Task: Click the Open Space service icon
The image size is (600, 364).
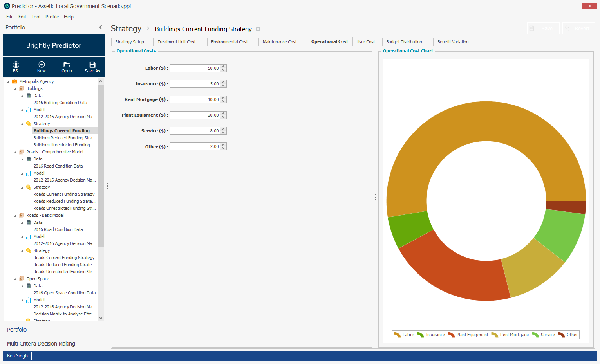Action: (x=22, y=279)
